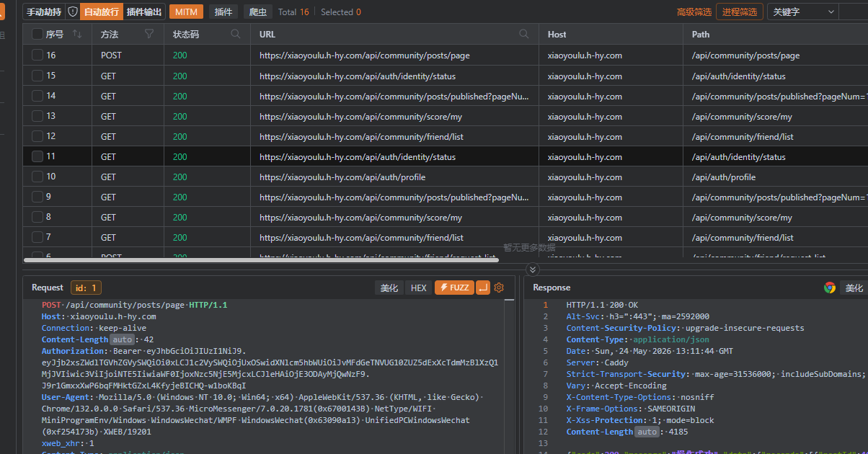Screen dimensions: 868x454
Task: Click the auto tag beside response Content-Length
Action: [647, 432]
